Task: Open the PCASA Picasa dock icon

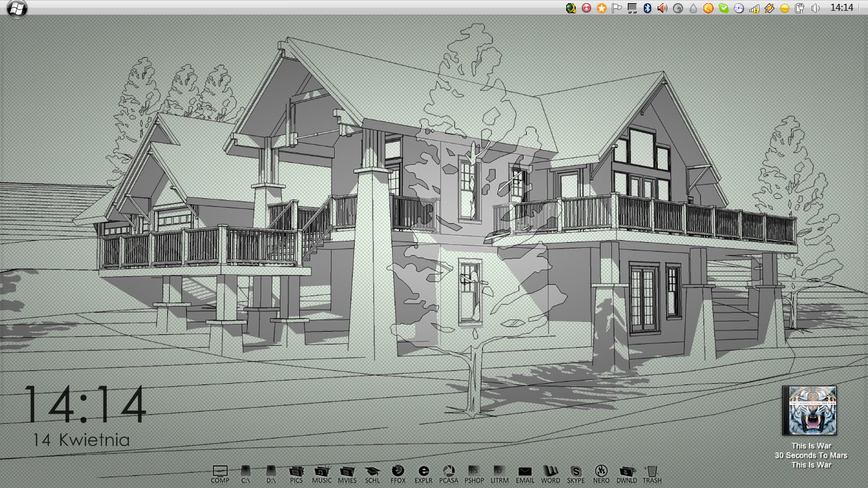Action: (x=449, y=471)
